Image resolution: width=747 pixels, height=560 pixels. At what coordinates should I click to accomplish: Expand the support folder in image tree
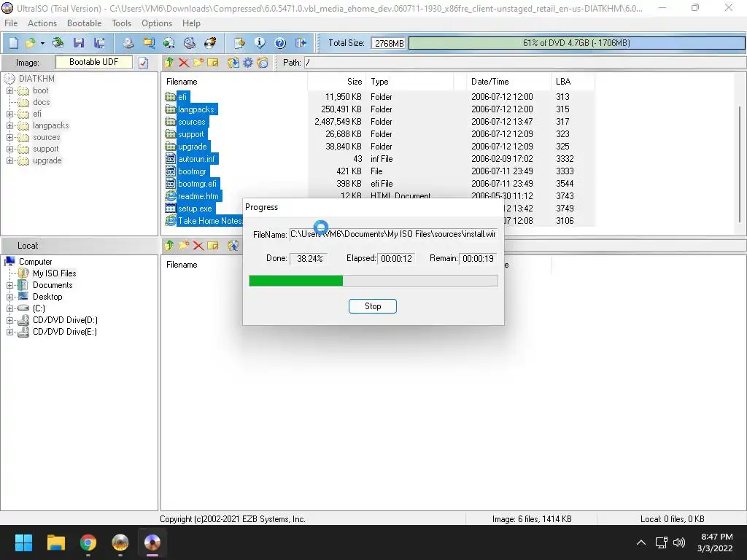coord(9,149)
